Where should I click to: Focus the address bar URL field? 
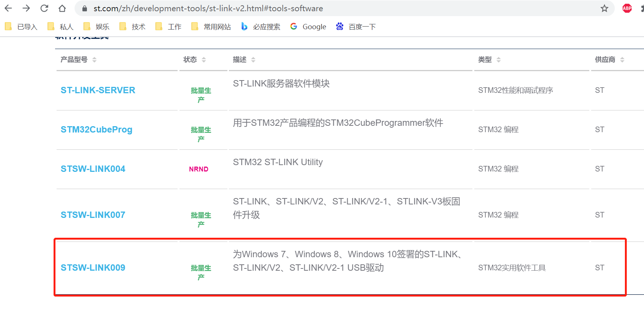pos(345,8)
